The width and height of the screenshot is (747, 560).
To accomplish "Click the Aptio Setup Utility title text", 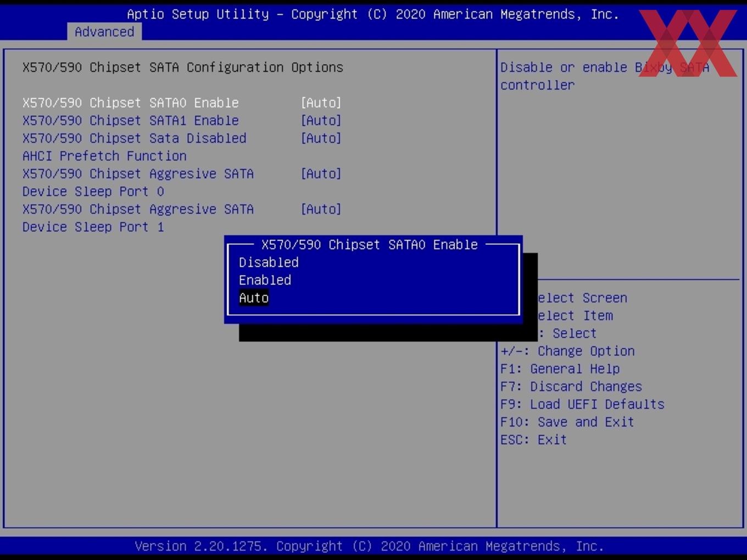I will coord(373,14).
